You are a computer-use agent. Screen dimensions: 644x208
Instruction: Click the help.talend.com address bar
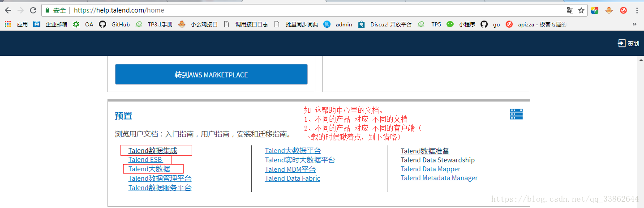313,10
